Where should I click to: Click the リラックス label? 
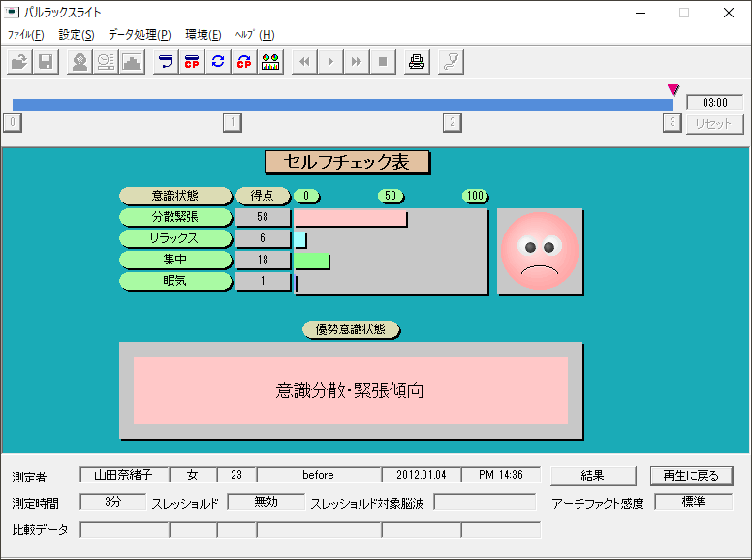tap(175, 238)
